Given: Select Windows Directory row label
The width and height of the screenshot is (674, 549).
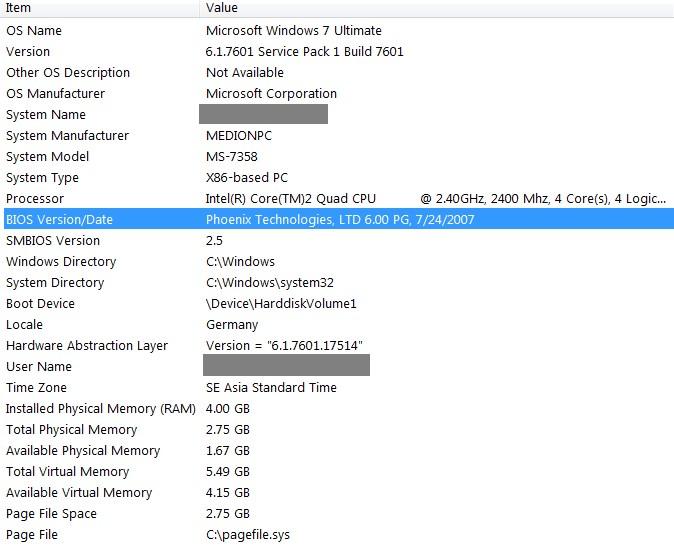Looking at the screenshot, I should tap(61, 262).
